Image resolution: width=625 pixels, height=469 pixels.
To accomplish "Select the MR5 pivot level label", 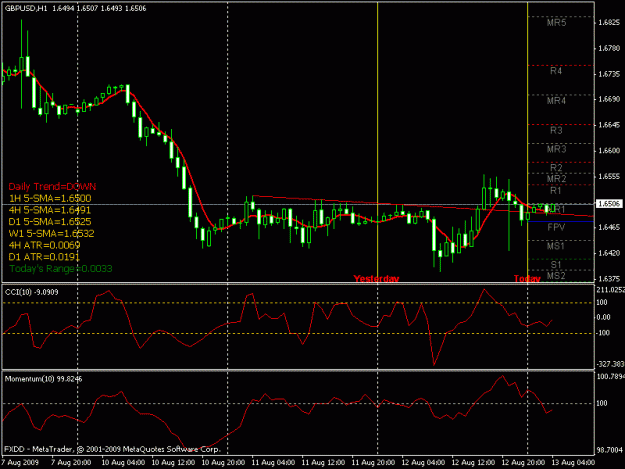I will [x=556, y=23].
